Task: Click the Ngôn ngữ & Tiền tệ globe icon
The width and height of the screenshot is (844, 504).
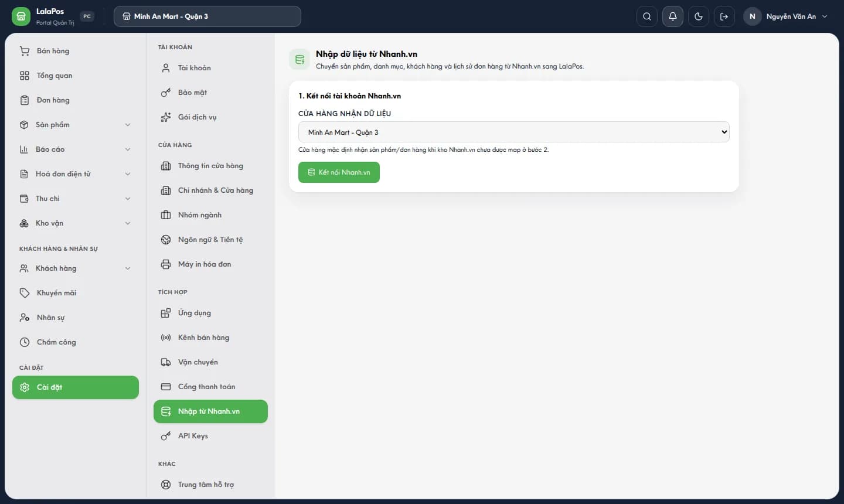Action: [x=166, y=240]
